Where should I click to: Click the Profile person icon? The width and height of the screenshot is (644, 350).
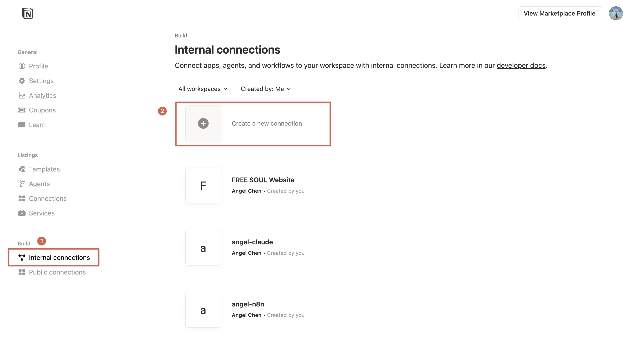(x=22, y=66)
